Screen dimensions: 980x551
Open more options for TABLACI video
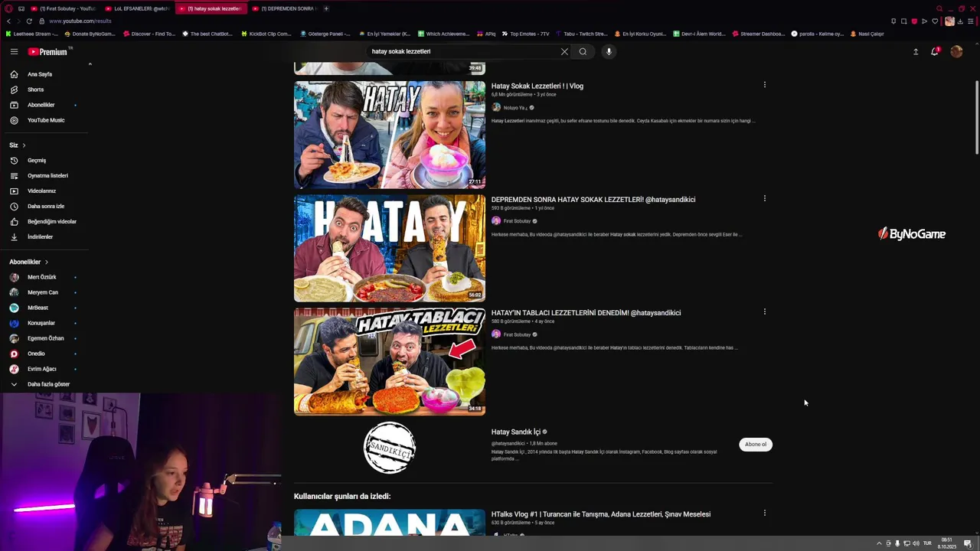pyautogui.click(x=764, y=311)
